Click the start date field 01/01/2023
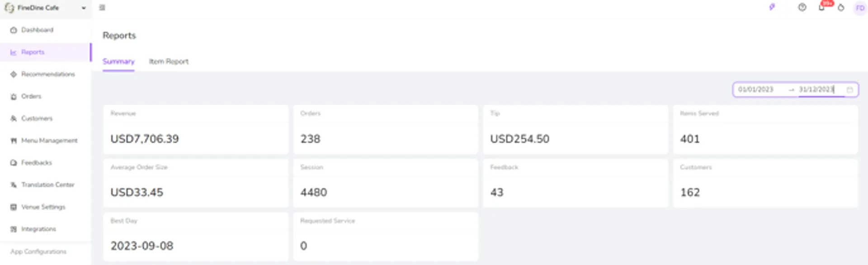Screen dimensions: 868x265 [756, 90]
